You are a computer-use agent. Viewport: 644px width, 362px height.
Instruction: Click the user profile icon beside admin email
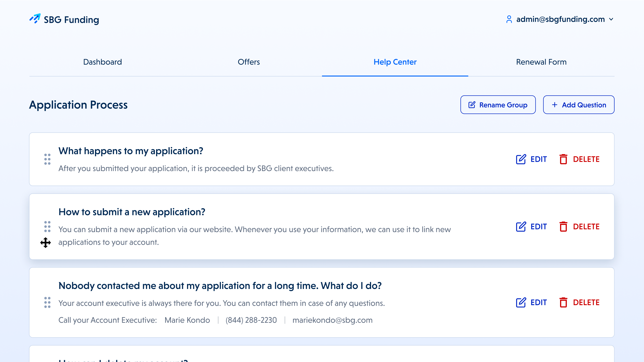pyautogui.click(x=509, y=19)
